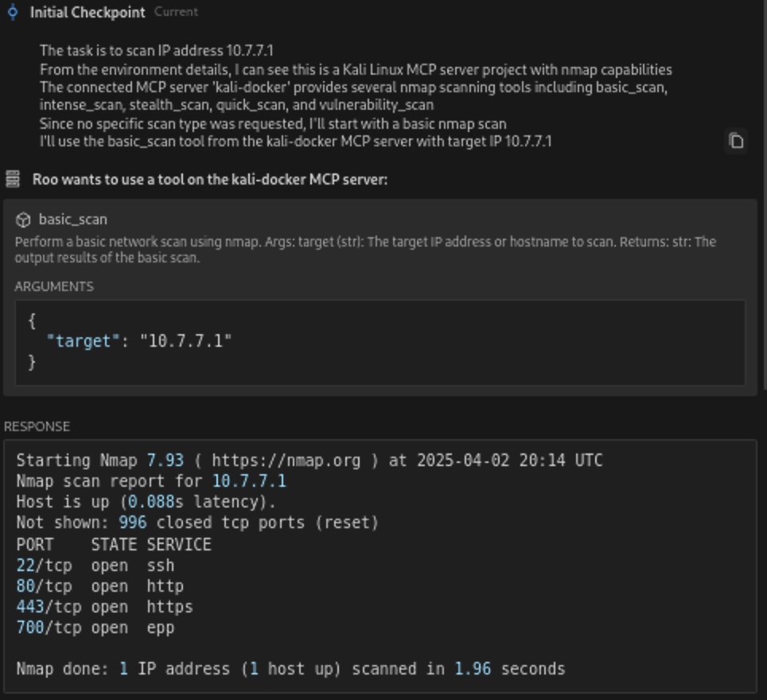Click the "10.7.7.1" value in arguments JSON
This screenshot has width=767, height=700.
coord(185,341)
